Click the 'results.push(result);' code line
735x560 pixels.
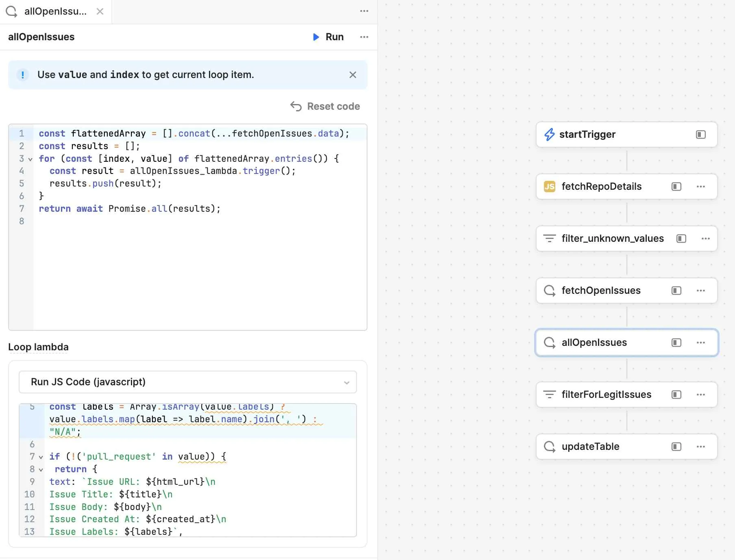[105, 184]
